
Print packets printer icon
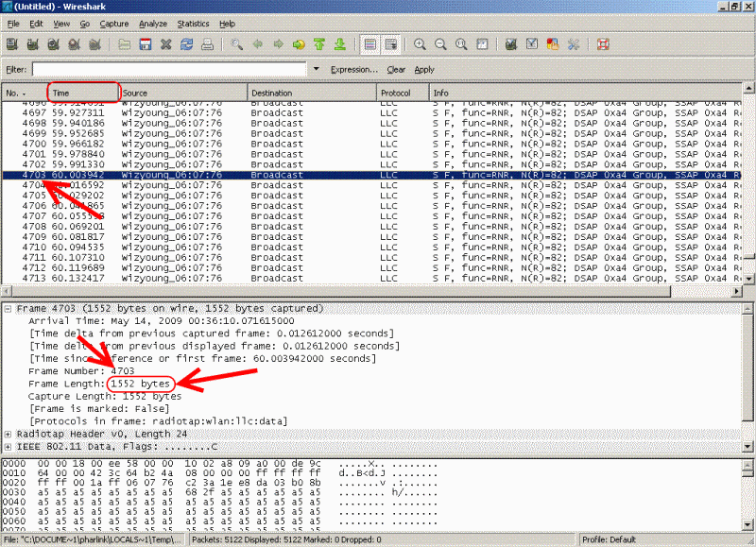point(207,44)
